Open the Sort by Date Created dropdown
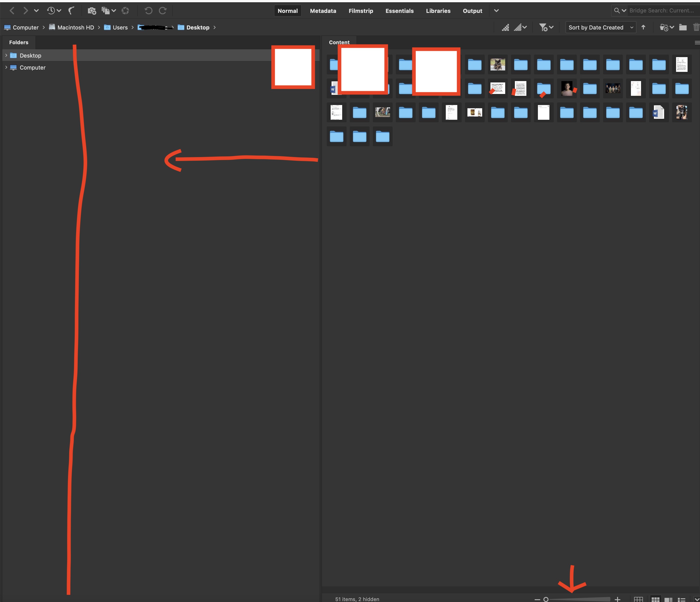Image resolution: width=700 pixels, height=602 pixels. (600, 27)
